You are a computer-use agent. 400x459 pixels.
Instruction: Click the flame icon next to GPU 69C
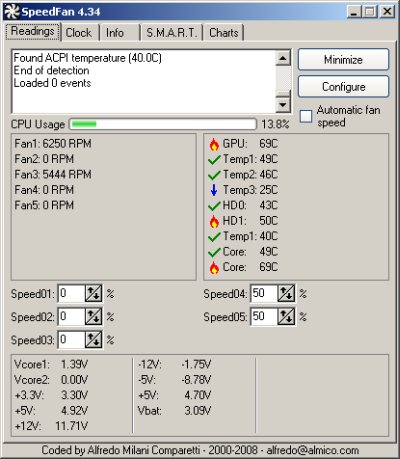click(214, 144)
